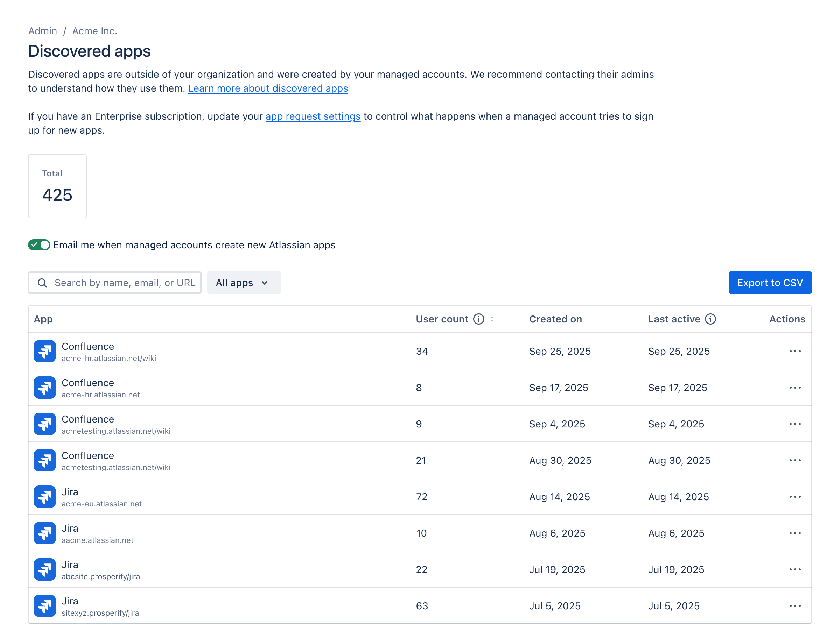Open Learn more about discovered apps link
Image resolution: width=840 pixels, height=624 pixels.
pos(268,88)
